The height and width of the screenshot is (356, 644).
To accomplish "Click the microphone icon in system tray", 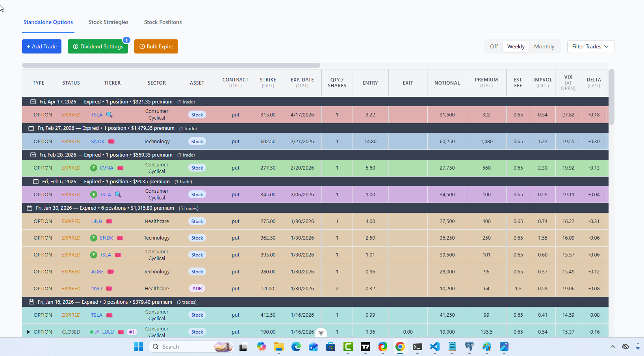I will 638,347.
